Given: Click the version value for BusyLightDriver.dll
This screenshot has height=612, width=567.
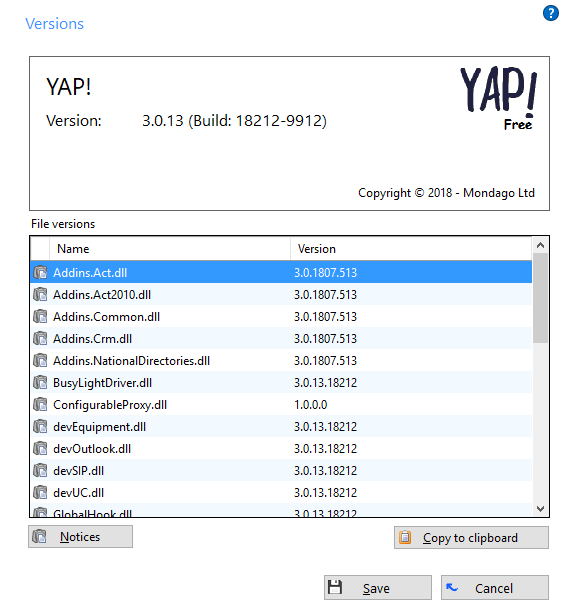Looking at the screenshot, I should (x=325, y=382).
